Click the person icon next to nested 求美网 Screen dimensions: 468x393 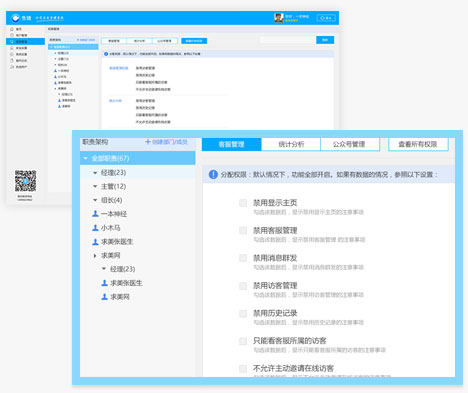(x=104, y=297)
